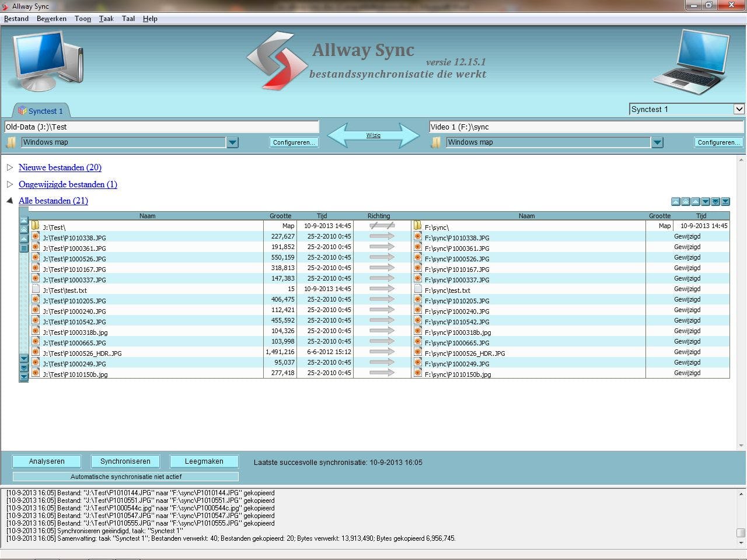Click the folder icon beside F:\sync\ row
The width and height of the screenshot is (747, 560).
tap(418, 226)
